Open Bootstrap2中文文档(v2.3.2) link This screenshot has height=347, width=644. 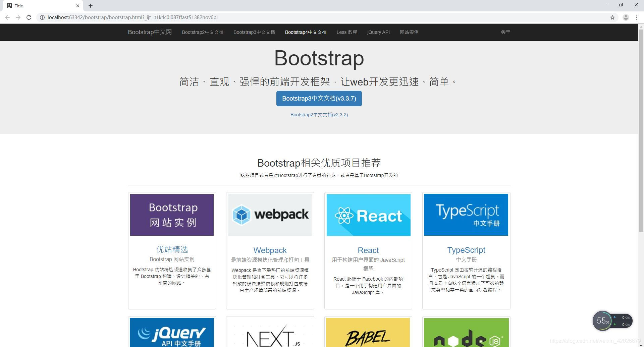click(x=319, y=115)
